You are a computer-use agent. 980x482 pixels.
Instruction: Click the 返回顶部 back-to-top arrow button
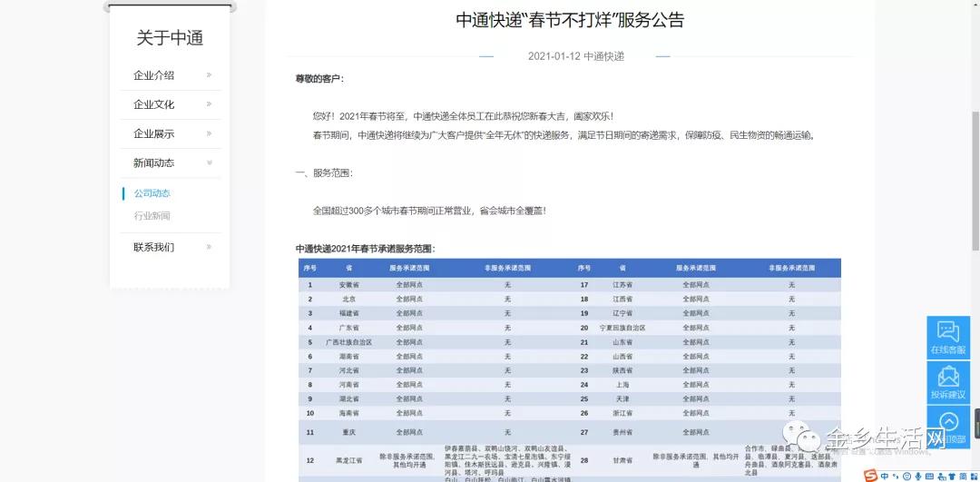[947, 427]
